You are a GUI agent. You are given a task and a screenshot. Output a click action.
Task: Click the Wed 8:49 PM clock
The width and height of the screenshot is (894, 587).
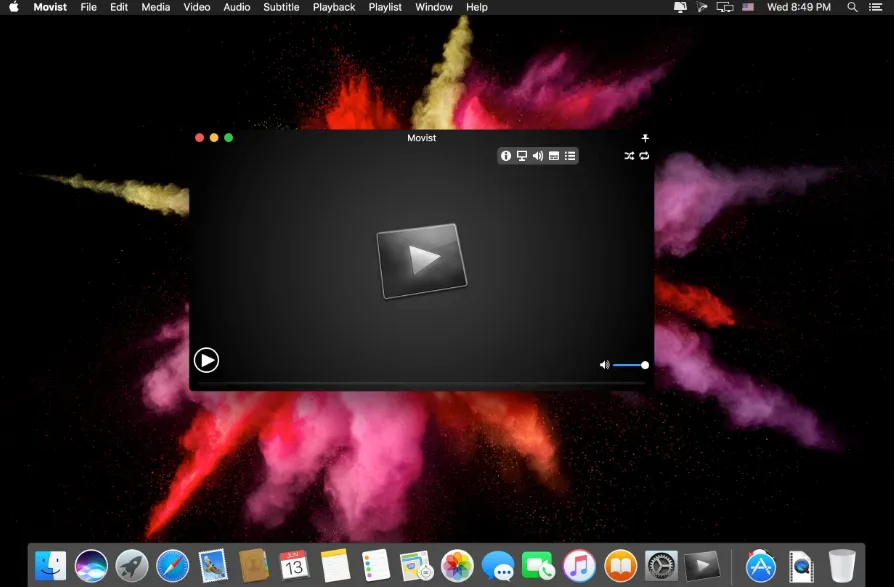click(x=798, y=7)
